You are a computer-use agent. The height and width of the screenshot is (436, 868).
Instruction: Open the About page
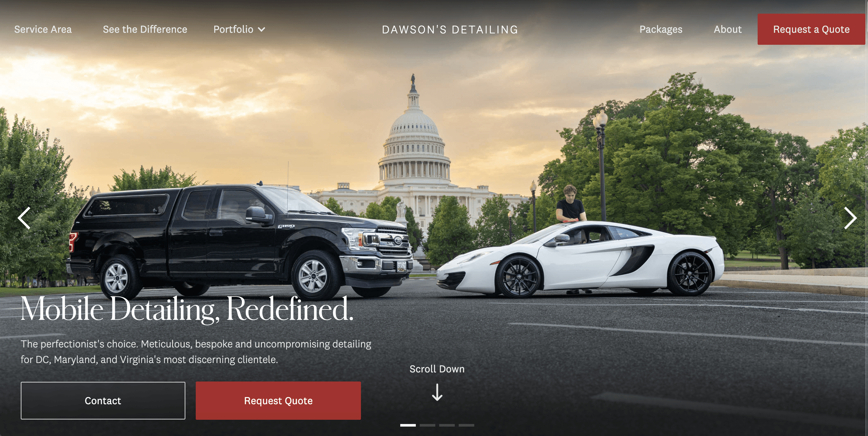(x=727, y=29)
